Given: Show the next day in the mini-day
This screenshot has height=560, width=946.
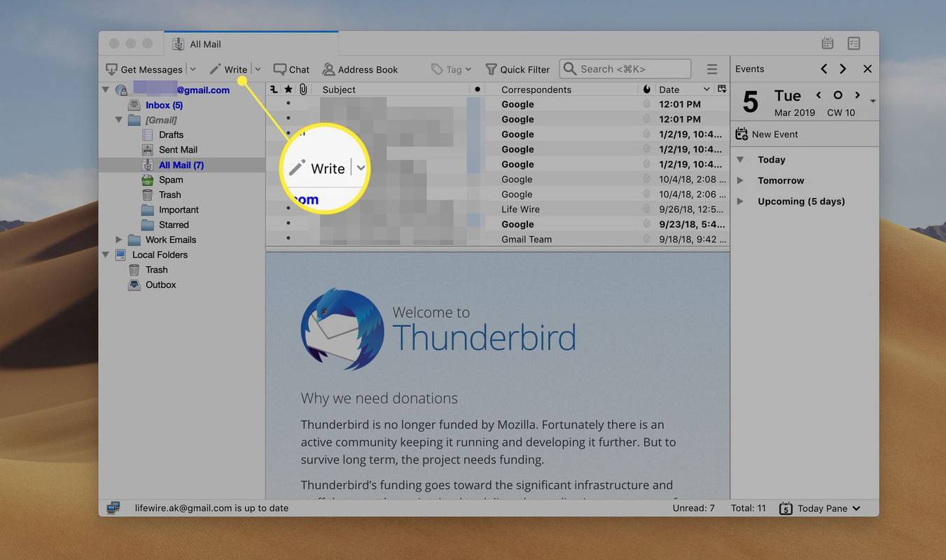Looking at the screenshot, I should (x=857, y=95).
